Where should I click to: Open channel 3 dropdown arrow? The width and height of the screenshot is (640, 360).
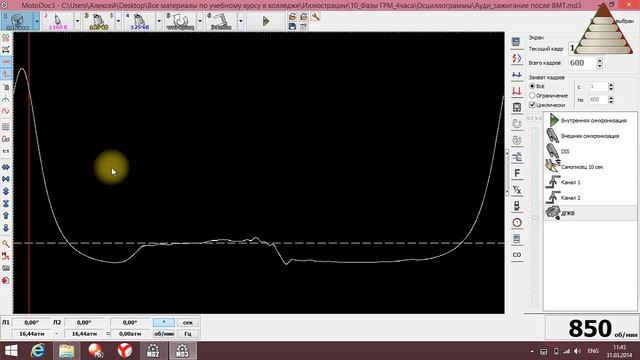coord(118,21)
